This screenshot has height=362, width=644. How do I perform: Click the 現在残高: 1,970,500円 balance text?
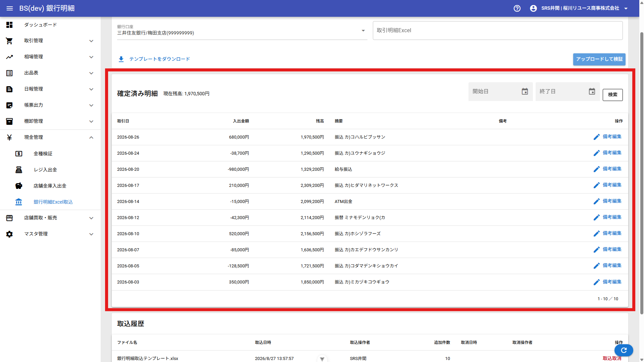(x=186, y=94)
